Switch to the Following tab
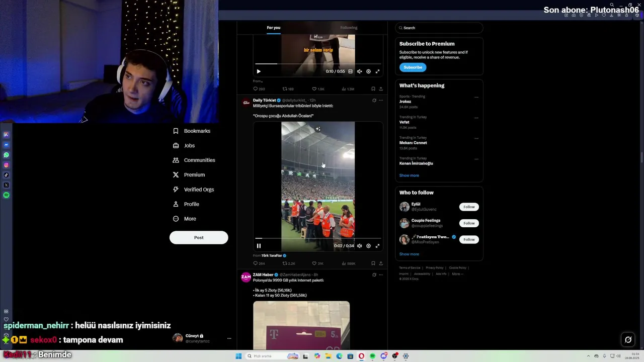 coord(349,28)
